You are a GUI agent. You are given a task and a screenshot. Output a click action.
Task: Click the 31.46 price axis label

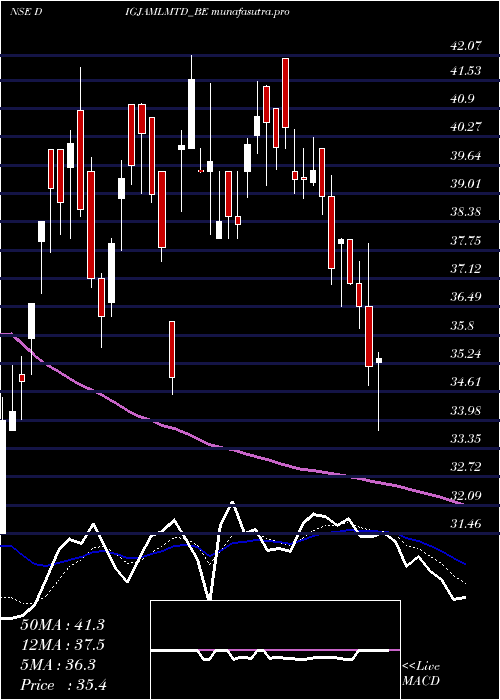click(467, 524)
